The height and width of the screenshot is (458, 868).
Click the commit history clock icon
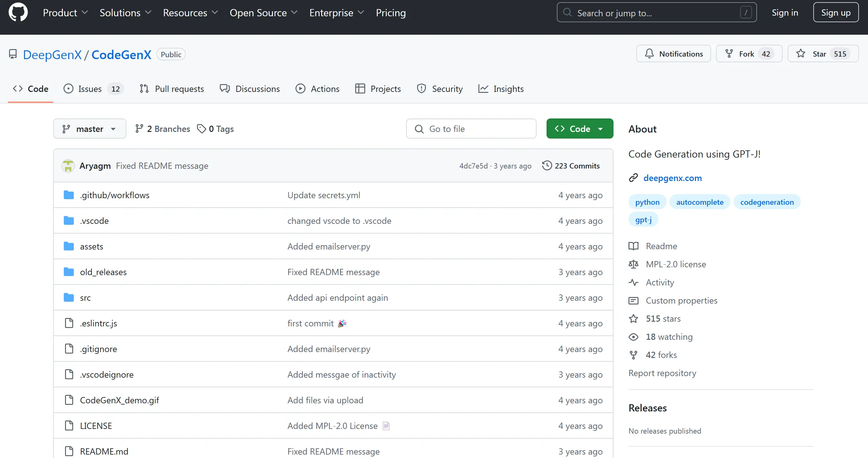coord(547,165)
